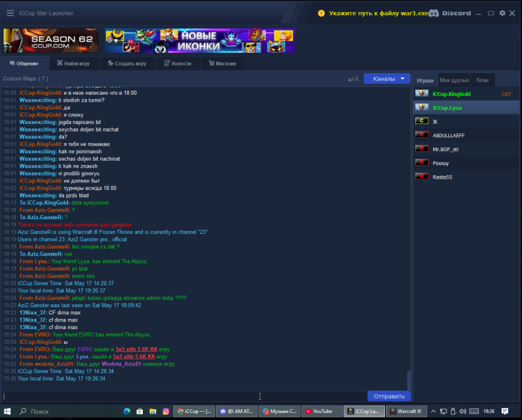This screenshot has width=522, height=420.
Task: Open Microsoft Edge from taskbar
Action: click(x=127, y=411)
